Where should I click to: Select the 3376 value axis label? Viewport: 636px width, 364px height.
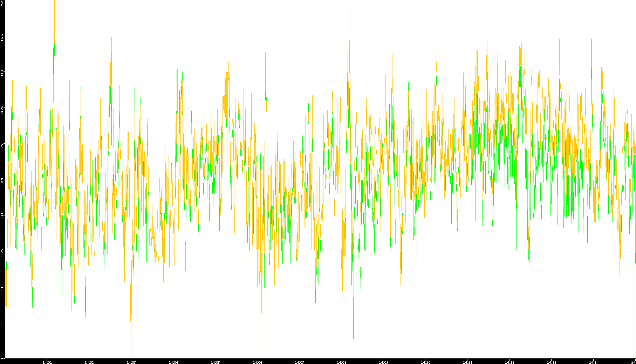(2, 38)
